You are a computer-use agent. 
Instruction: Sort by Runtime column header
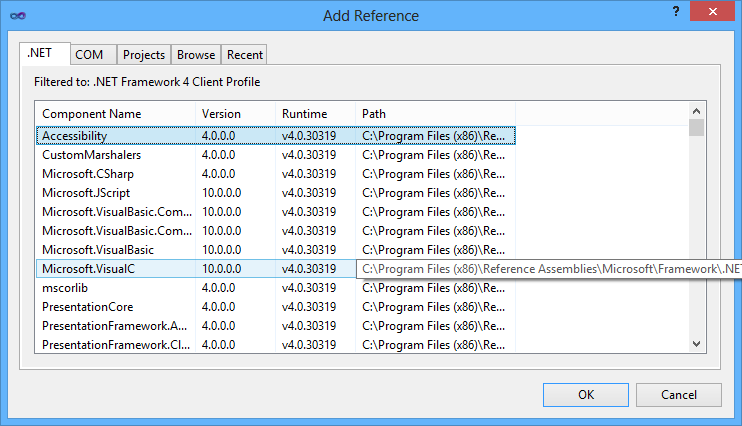pyautogui.click(x=315, y=114)
